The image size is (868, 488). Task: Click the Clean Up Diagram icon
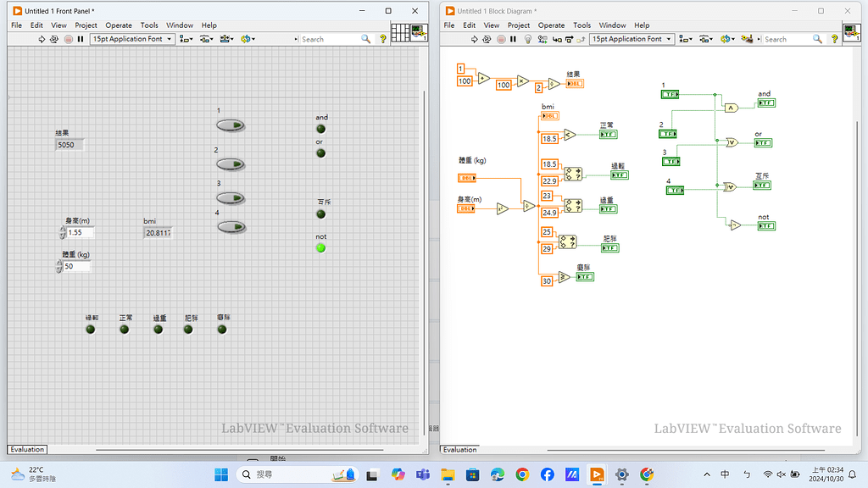pos(747,39)
